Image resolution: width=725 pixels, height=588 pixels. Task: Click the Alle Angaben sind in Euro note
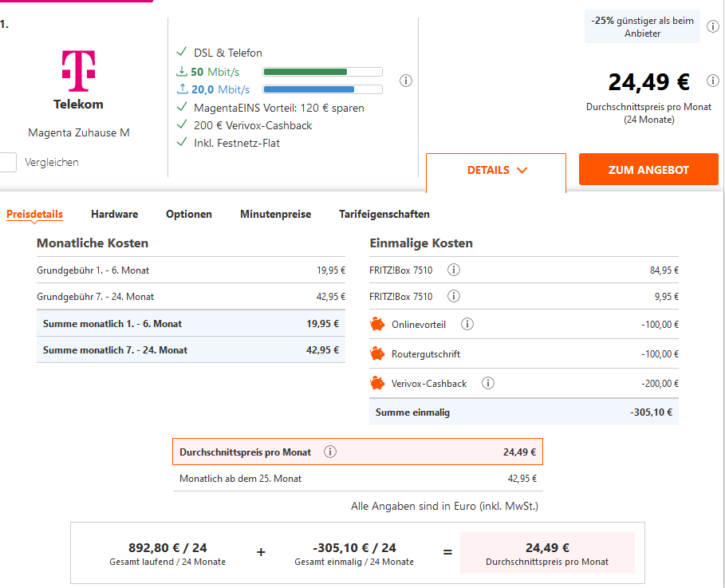pyautogui.click(x=444, y=506)
